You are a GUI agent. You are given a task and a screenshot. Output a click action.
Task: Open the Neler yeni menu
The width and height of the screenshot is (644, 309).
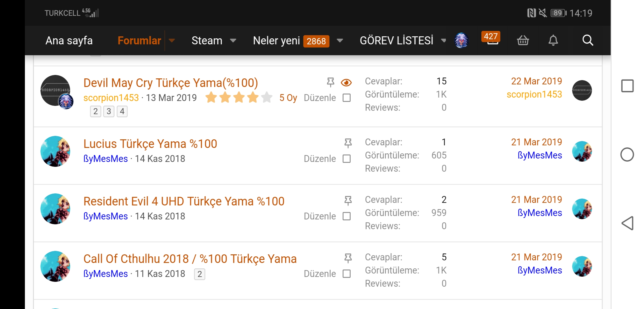pos(276,41)
